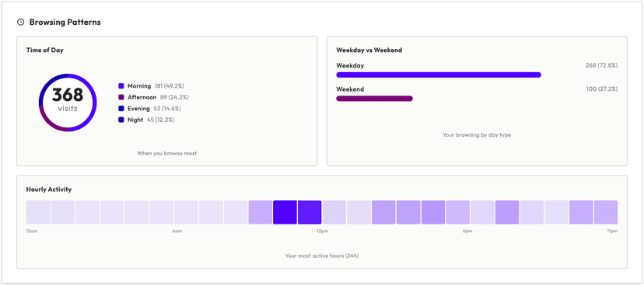Click the "Hourly Activity" card title
This screenshot has width=644, height=285.
click(x=49, y=189)
